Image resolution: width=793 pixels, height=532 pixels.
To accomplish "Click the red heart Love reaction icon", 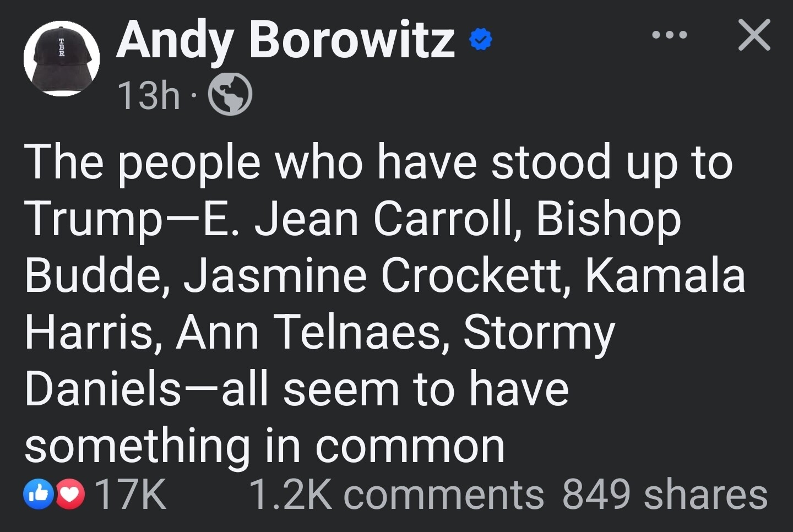I will coord(70,495).
